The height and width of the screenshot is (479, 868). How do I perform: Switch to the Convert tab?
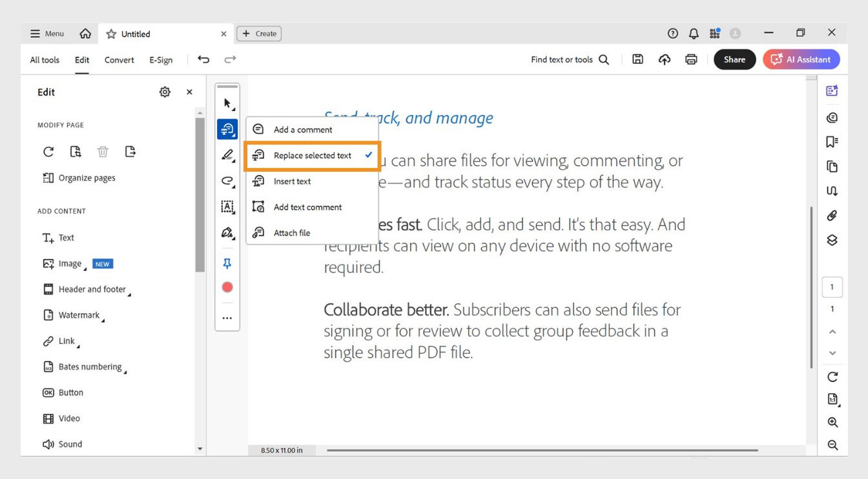[x=119, y=59]
